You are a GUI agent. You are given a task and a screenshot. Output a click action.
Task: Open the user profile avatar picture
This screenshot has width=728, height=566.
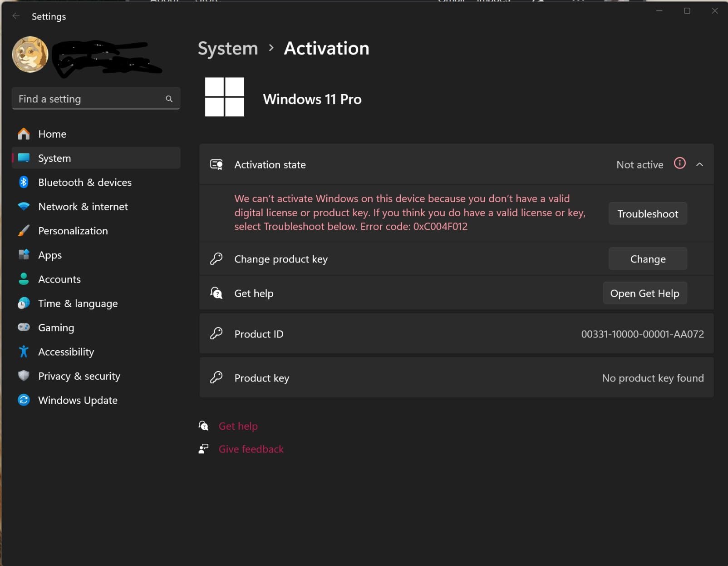click(30, 55)
